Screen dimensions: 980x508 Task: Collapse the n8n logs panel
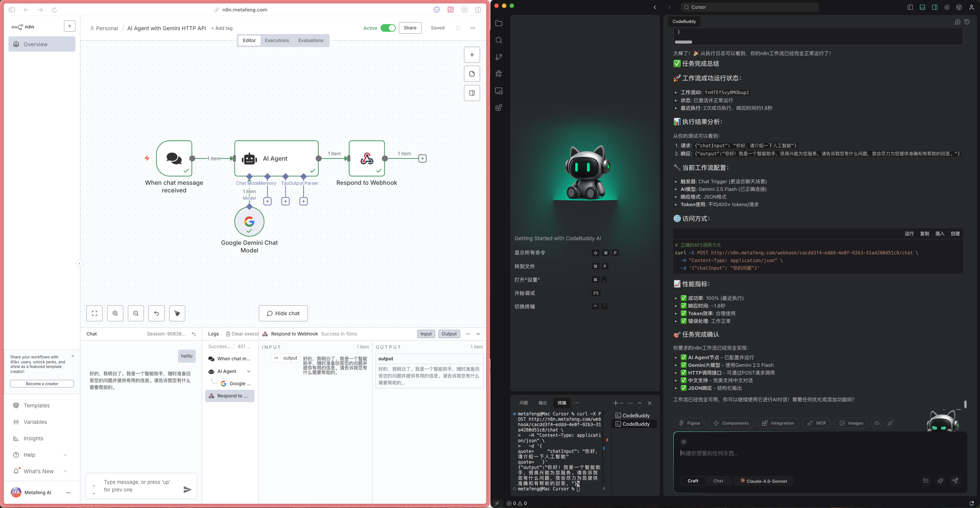click(478, 334)
